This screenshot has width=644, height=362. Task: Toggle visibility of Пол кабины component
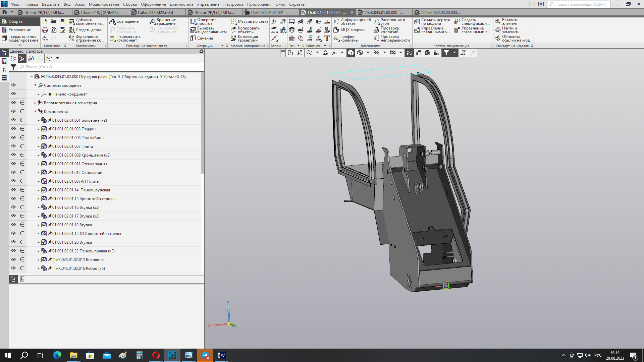(x=13, y=137)
